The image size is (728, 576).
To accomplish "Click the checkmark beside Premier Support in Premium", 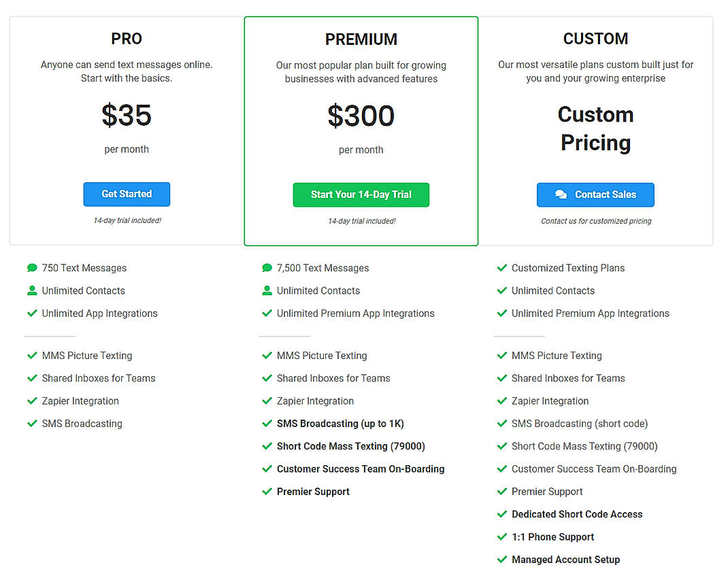I will [267, 492].
